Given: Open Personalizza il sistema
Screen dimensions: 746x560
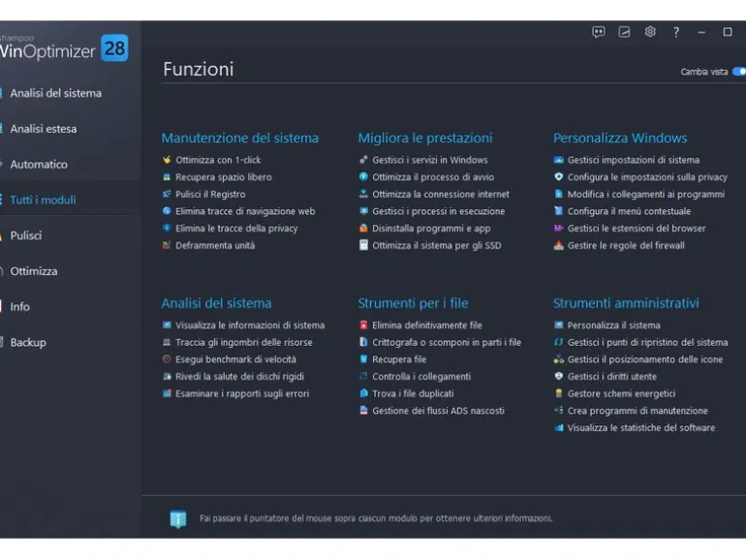Looking at the screenshot, I should (613, 326).
